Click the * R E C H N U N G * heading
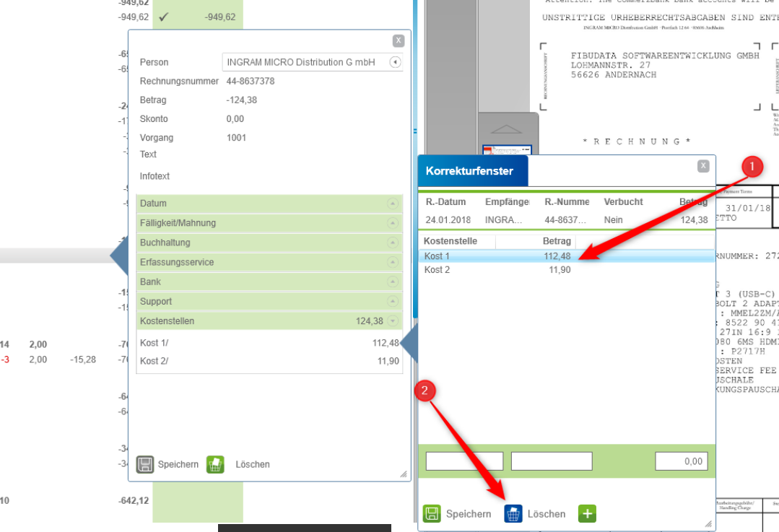This screenshot has width=779, height=532. tap(637, 141)
